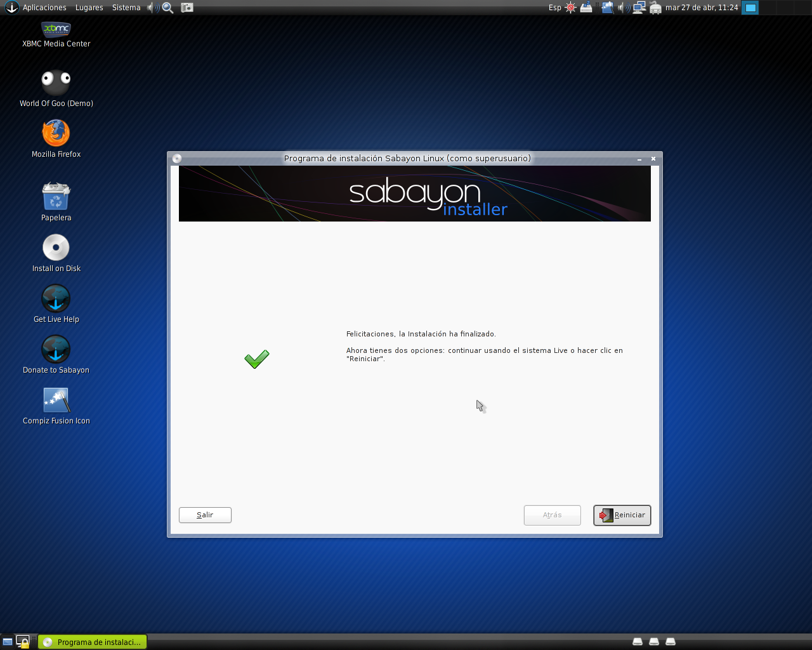Click the power manager sleep tray icon
This screenshot has width=812, height=650.
pos(586,8)
